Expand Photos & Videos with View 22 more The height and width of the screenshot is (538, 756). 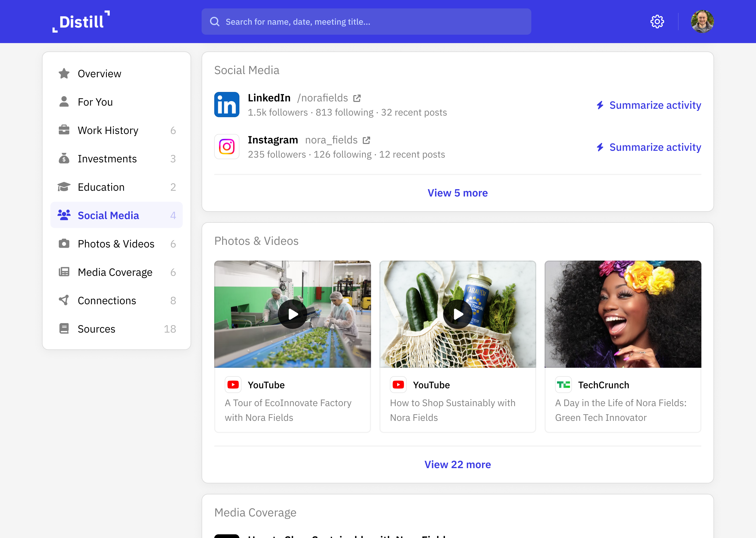[458, 464]
